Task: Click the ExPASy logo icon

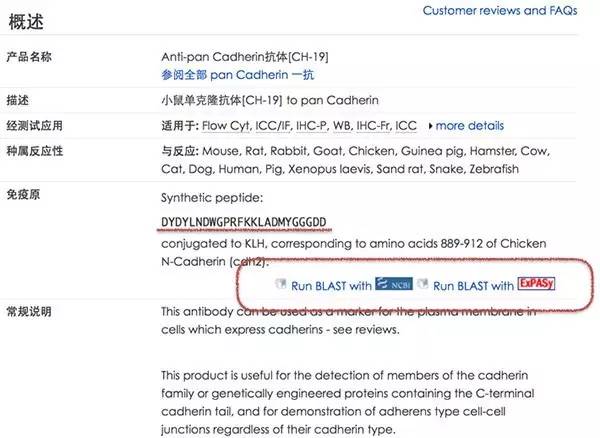Action: coord(535,284)
